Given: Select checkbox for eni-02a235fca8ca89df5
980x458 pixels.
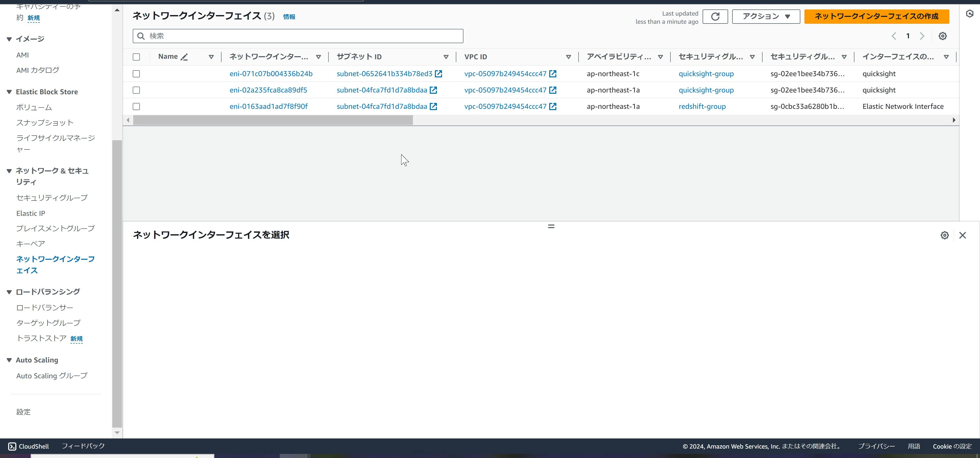Looking at the screenshot, I should click(x=136, y=90).
